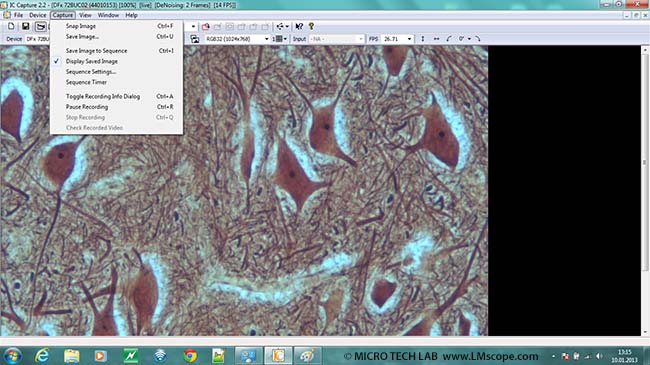
Task: Switch to IC Capture taskbar button
Action: click(278, 355)
